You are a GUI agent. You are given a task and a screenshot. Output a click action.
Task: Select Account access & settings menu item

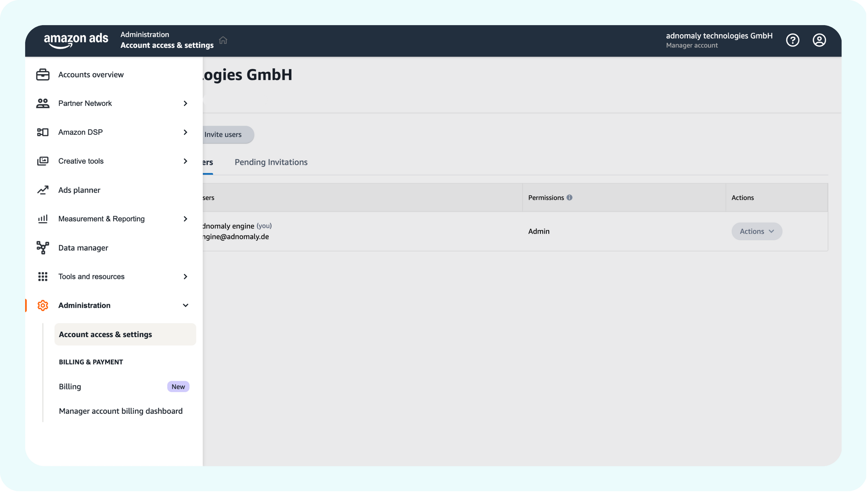[105, 335]
